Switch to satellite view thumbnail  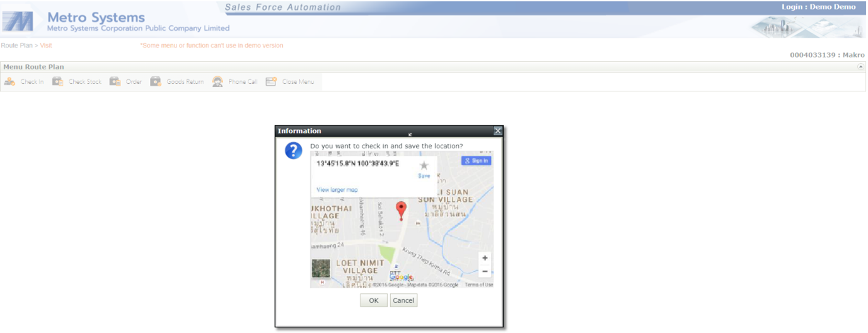pos(321,269)
